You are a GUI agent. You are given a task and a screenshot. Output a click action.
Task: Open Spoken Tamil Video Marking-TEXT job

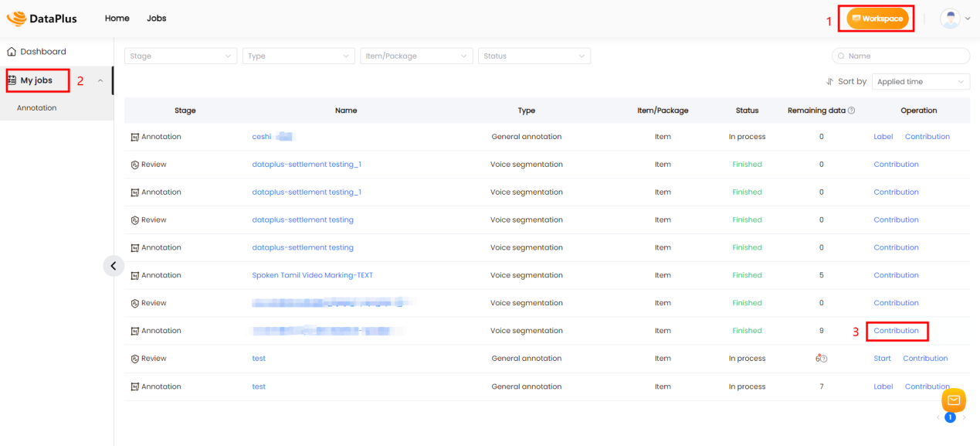312,275
